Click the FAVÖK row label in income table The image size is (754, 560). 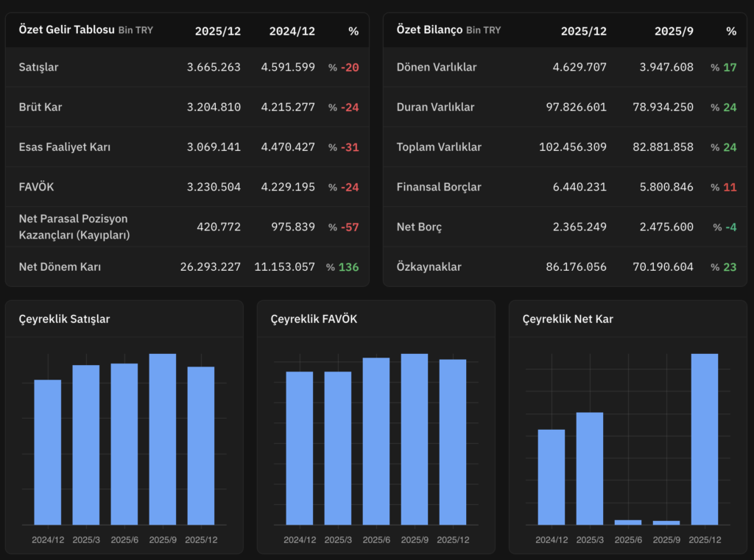tap(36, 187)
